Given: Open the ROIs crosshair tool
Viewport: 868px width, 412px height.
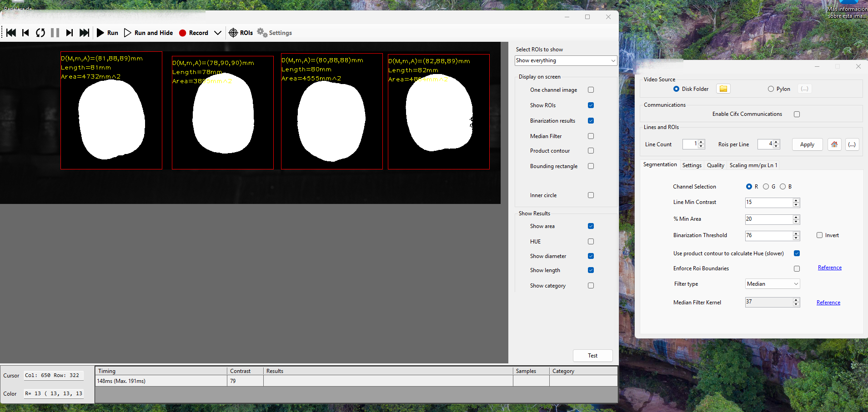Looking at the screenshot, I should pos(241,33).
